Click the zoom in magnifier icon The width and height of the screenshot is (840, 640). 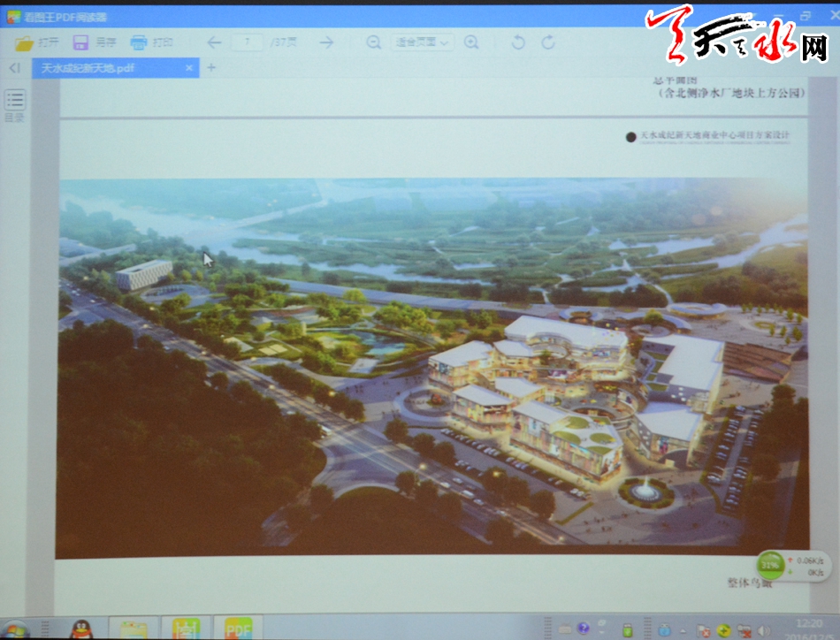(x=471, y=42)
